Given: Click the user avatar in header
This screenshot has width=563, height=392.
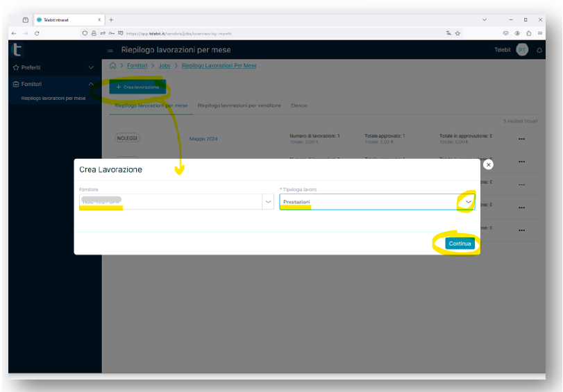Looking at the screenshot, I should [x=521, y=50].
